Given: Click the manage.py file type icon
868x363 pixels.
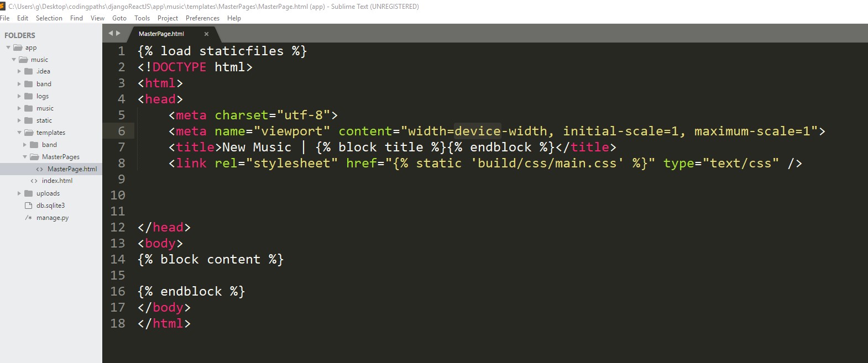Looking at the screenshot, I should point(29,218).
